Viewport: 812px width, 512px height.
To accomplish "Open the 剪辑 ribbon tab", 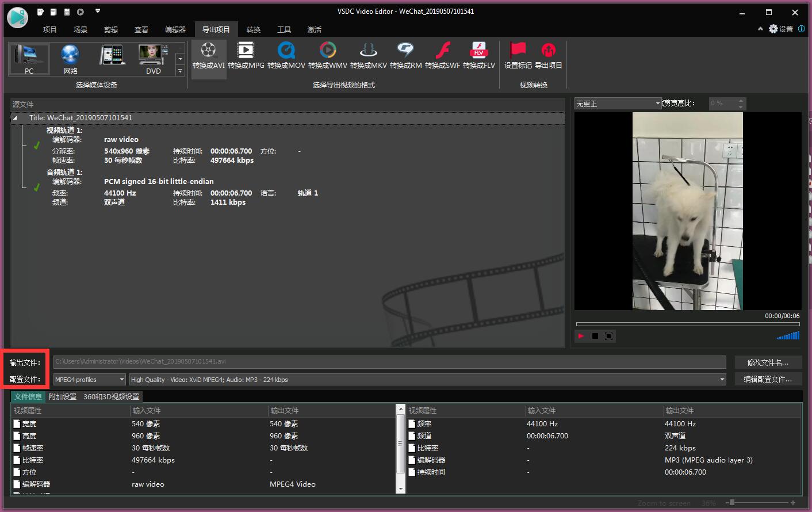I will point(111,30).
